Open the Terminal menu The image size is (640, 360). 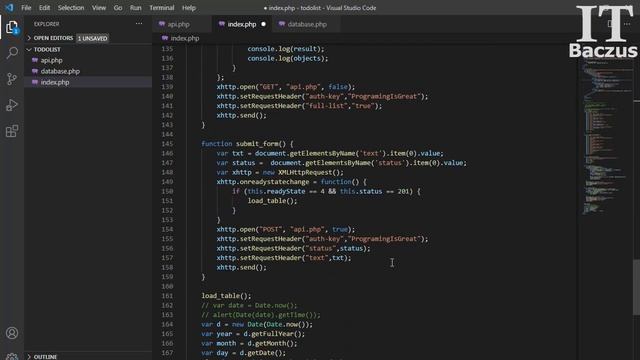coord(162,8)
